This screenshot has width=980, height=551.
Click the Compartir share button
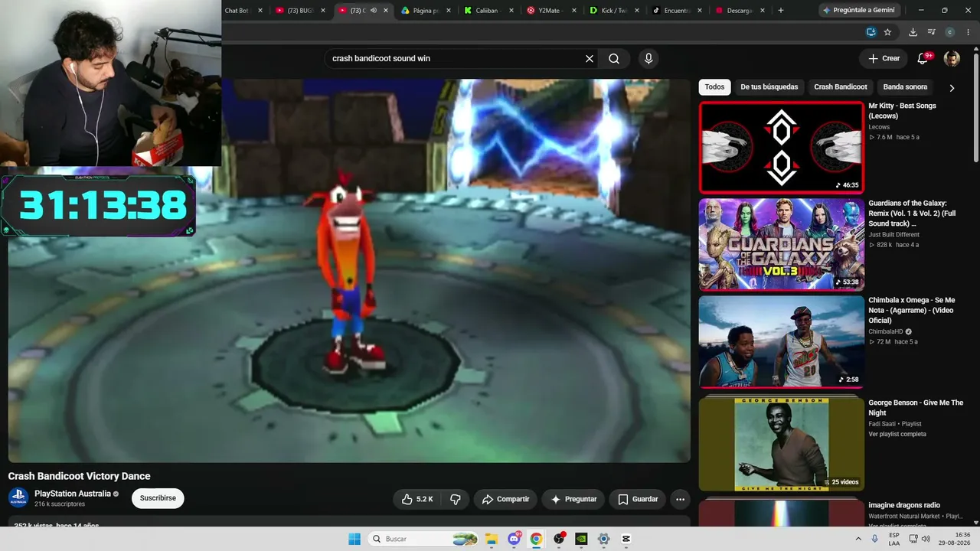[x=505, y=499]
